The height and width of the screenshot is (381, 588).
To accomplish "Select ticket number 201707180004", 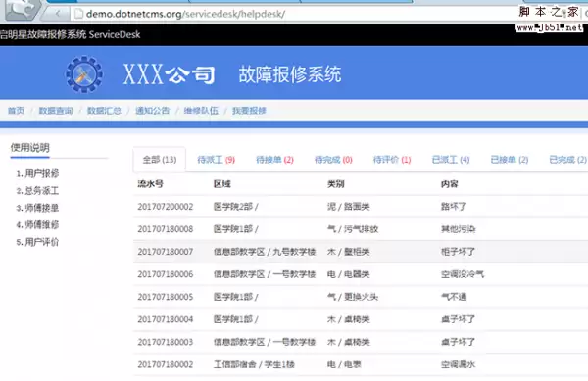I will (x=166, y=319).
